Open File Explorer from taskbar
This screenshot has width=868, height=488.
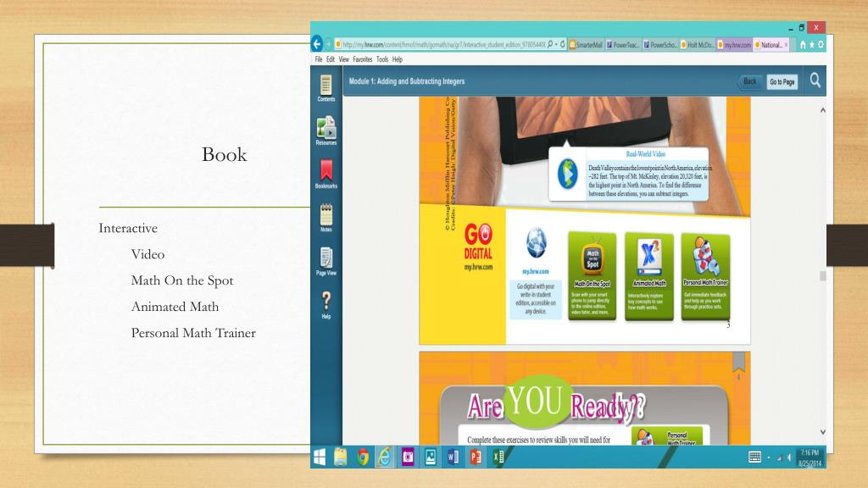point(340,457)
